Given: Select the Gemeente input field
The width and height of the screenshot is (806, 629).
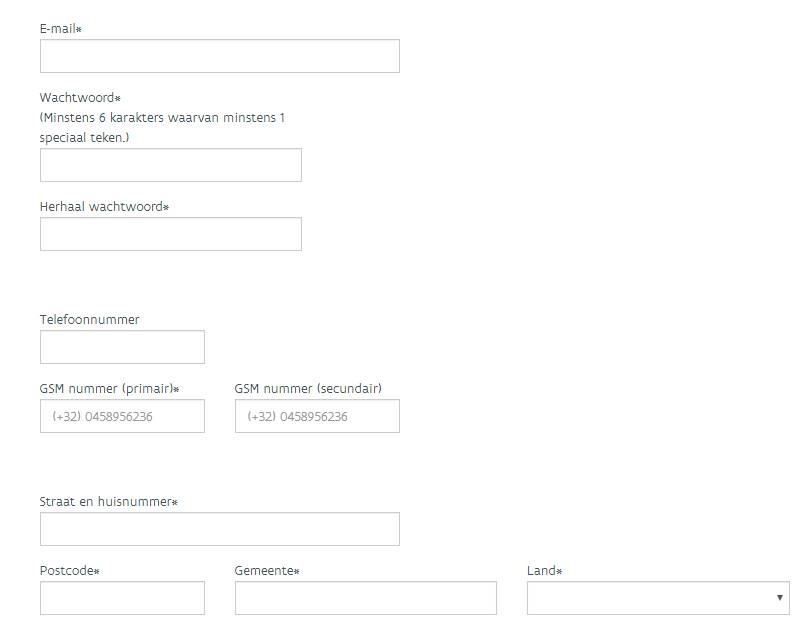Looking at the screenshot, I should [365, 598].
